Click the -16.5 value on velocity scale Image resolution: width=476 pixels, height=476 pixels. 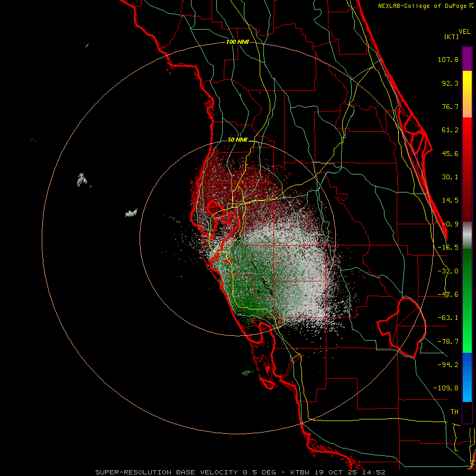pos(448,248)
